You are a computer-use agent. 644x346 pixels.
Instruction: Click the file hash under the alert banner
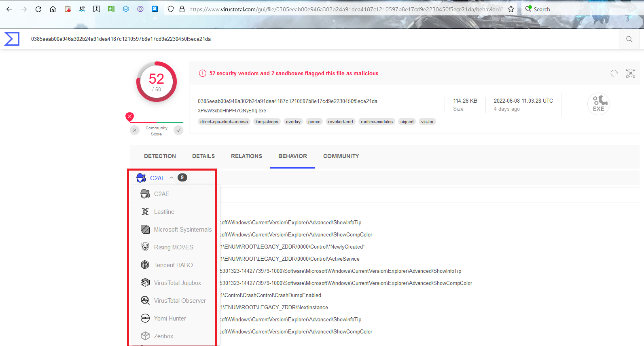(288, 101)
